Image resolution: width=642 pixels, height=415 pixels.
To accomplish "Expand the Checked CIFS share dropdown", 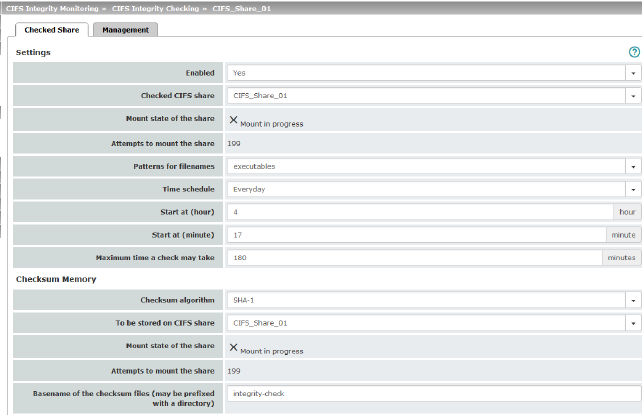I will point(633,96).
